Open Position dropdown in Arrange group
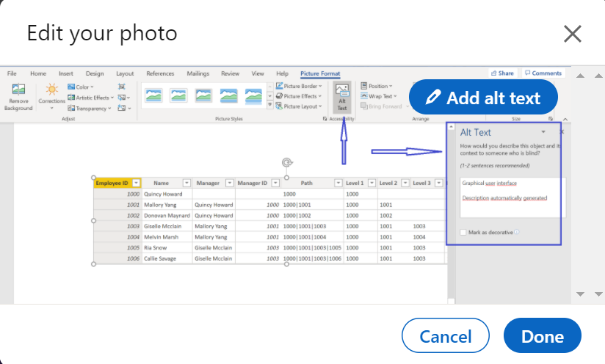 377,86
